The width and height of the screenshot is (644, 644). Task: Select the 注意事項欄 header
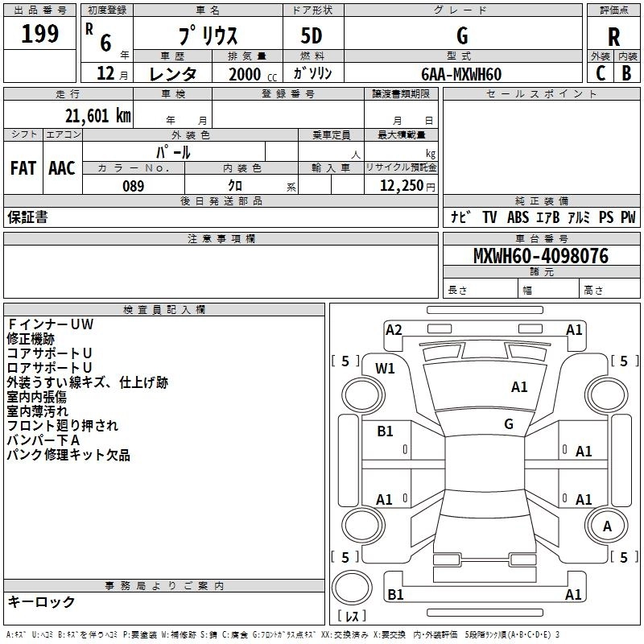point(221,238)
